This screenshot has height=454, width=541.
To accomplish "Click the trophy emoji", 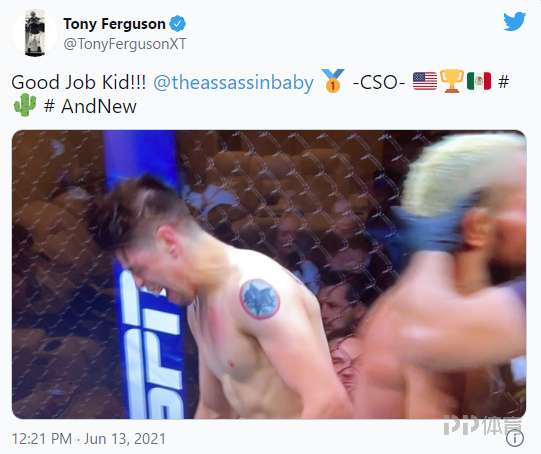I will [x=452, y=81].
